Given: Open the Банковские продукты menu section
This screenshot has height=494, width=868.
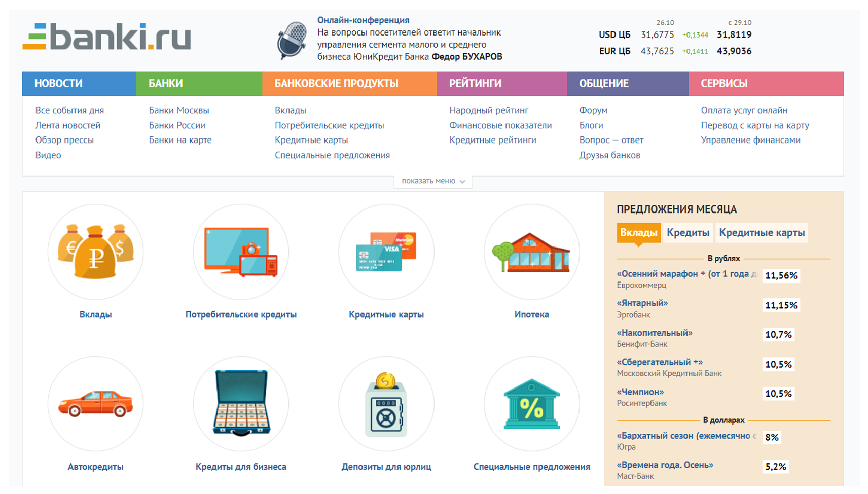Looking at the screenshot, I should click(x=336, y=84).
